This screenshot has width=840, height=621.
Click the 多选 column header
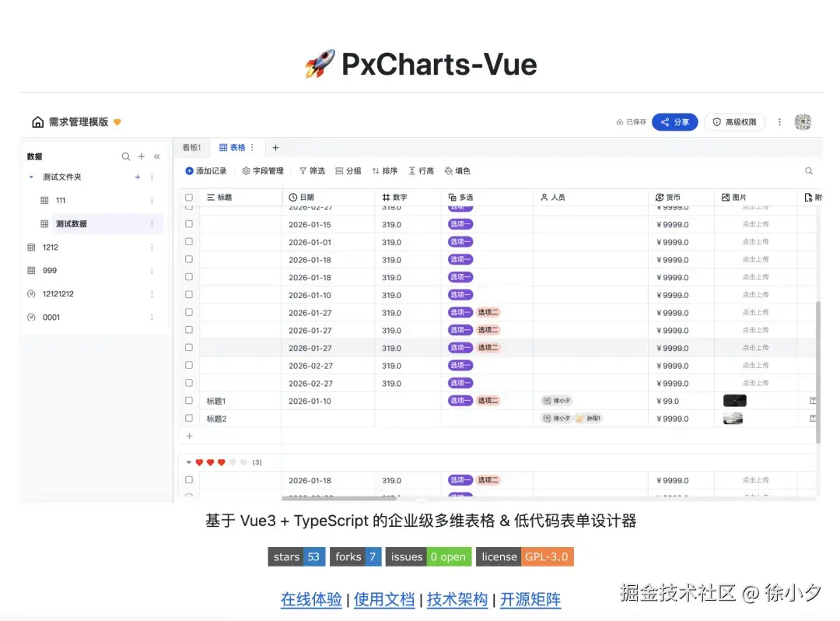click(x=487, y=197)
